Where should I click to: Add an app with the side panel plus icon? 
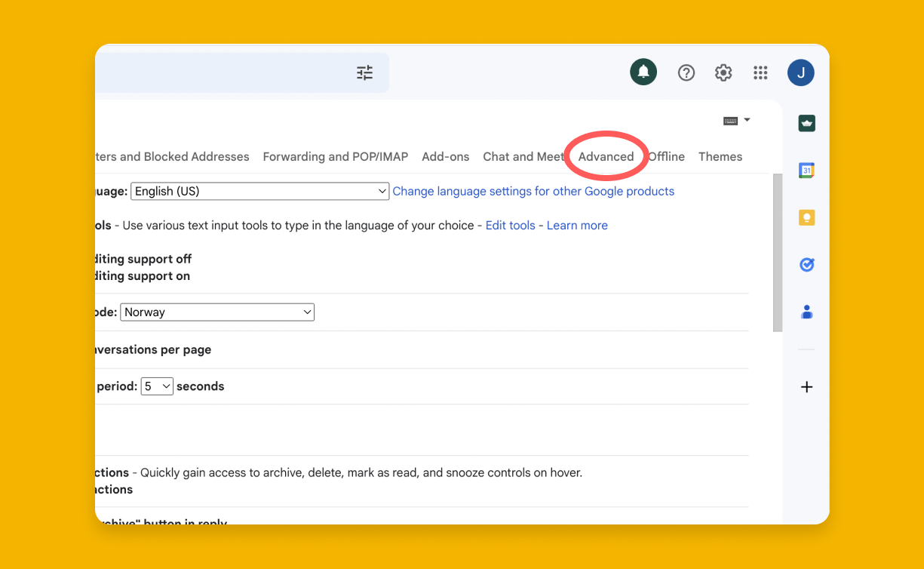pos(806,386)
